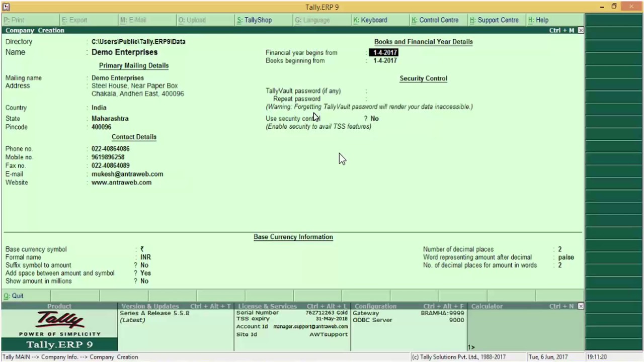Screen dimensions: 644x362
Task: Open the License & Services panel header
Action: tap(292, 306)
